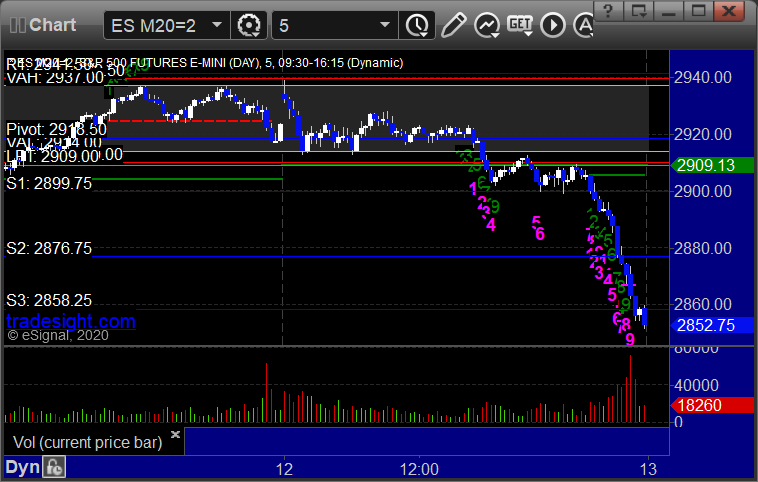Open the time template clock menu

coord(417,25)
